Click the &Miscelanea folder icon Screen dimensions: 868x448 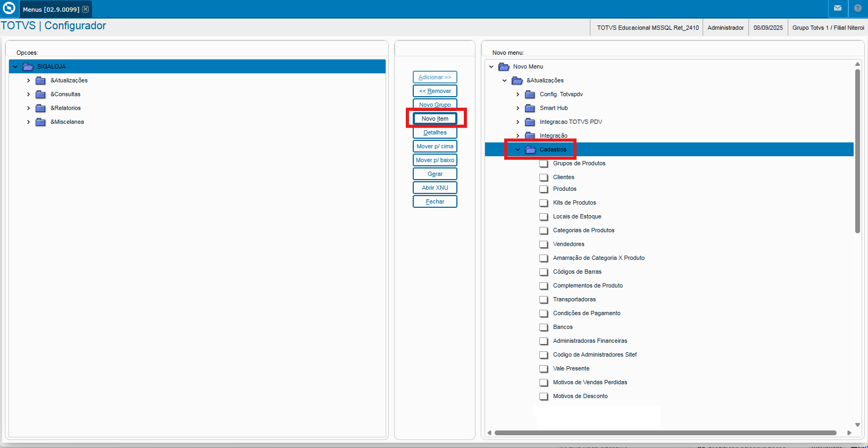pos(40,122)
